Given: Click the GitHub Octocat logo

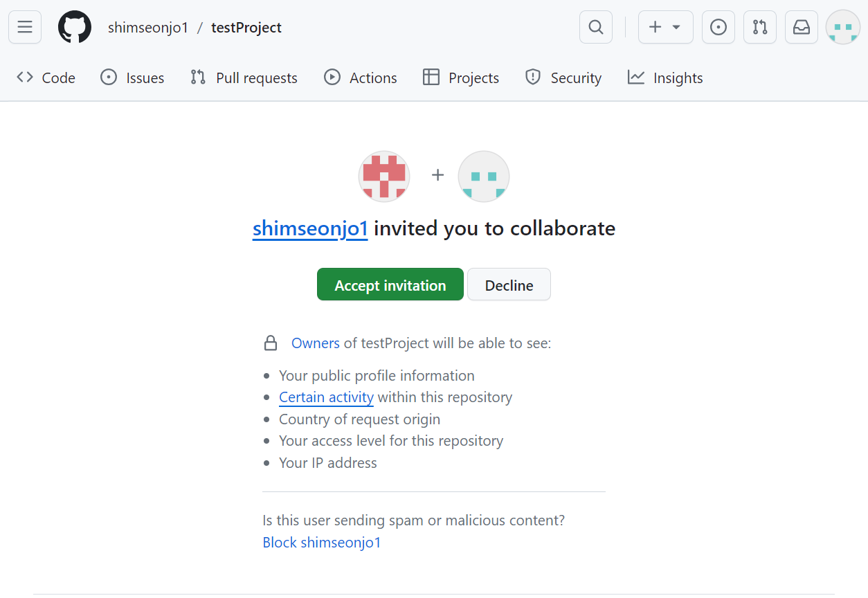Looking at the screenshot, I should pyautogui.click(x=75, y=28).
